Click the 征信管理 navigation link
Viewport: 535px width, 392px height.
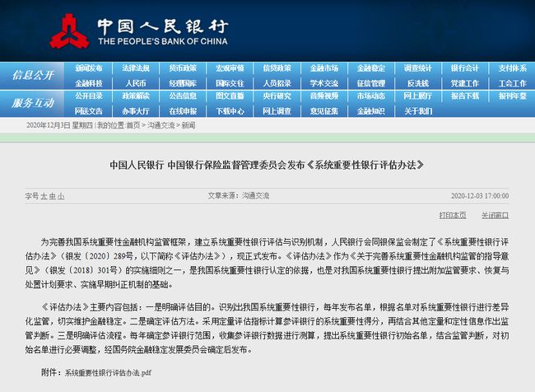(x=370, y=83)
